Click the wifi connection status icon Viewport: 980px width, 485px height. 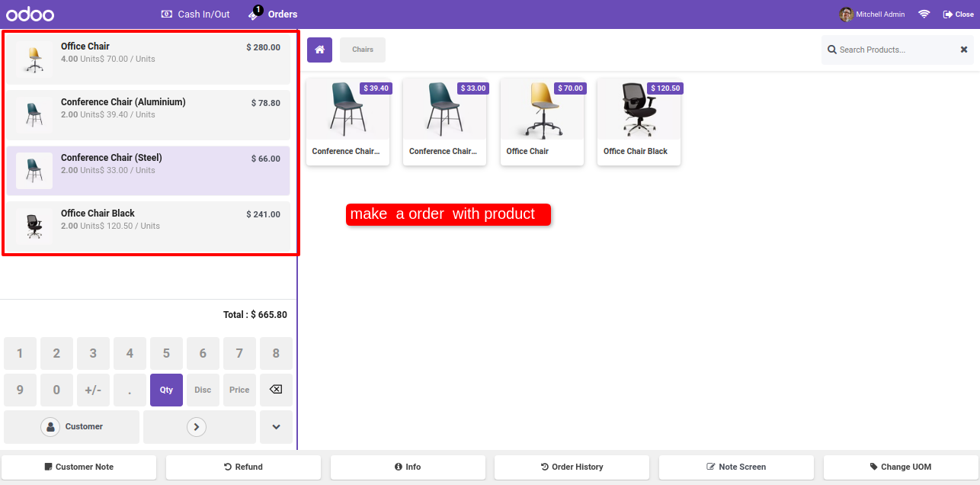pos(924,14)
